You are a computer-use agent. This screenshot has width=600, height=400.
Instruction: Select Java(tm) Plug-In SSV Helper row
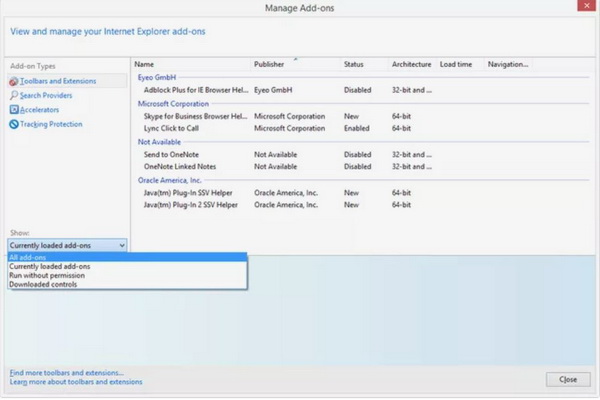tap(362, 193)
